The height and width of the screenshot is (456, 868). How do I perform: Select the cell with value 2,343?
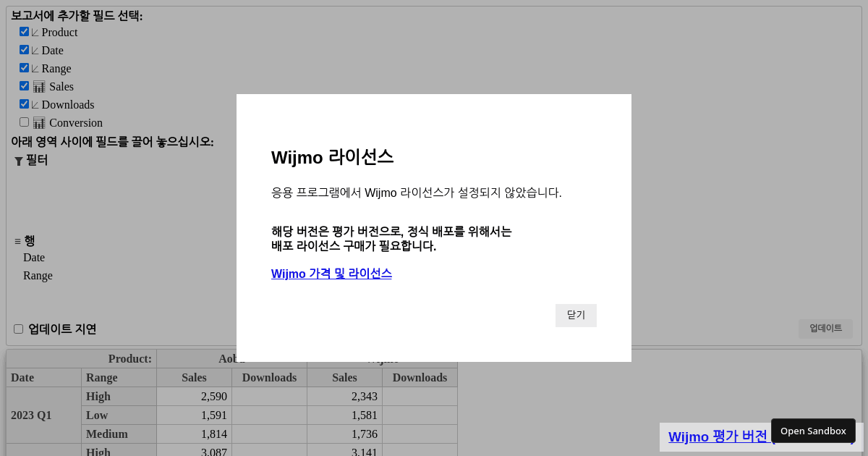coord(345,397)
